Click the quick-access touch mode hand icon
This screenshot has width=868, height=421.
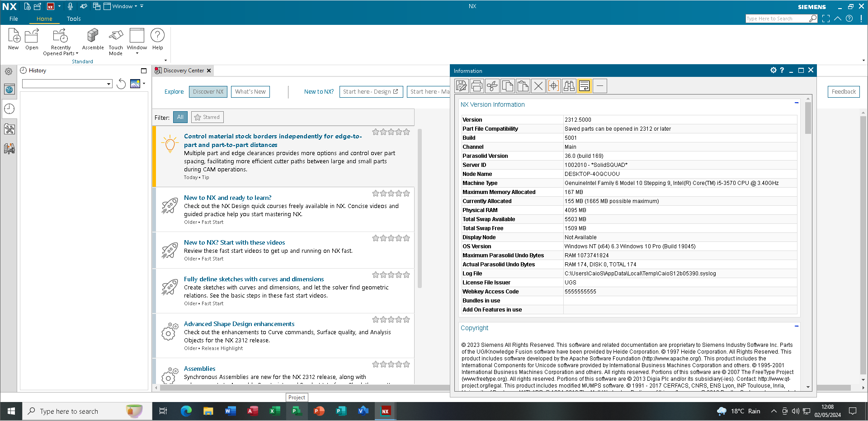(84, 6)
